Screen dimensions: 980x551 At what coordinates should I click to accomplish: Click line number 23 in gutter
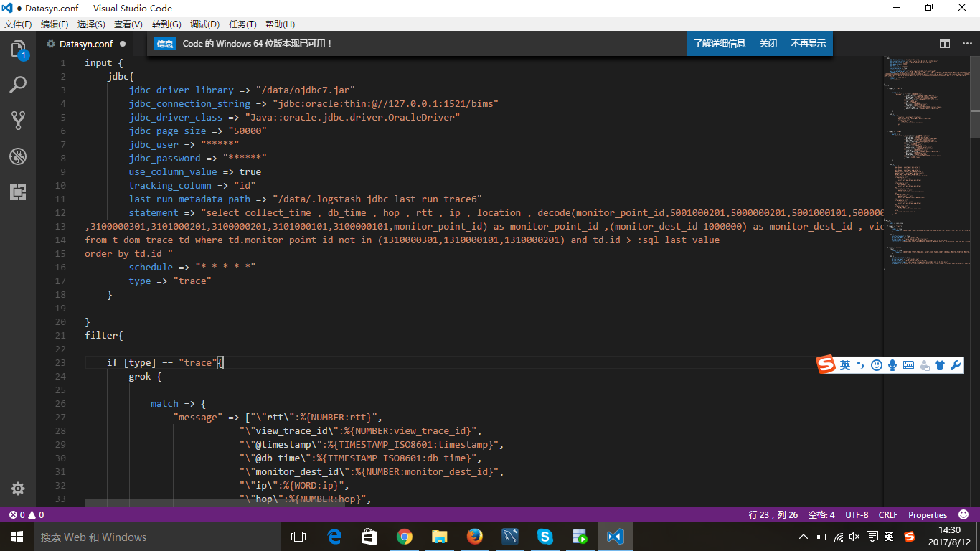pos(60,362)
